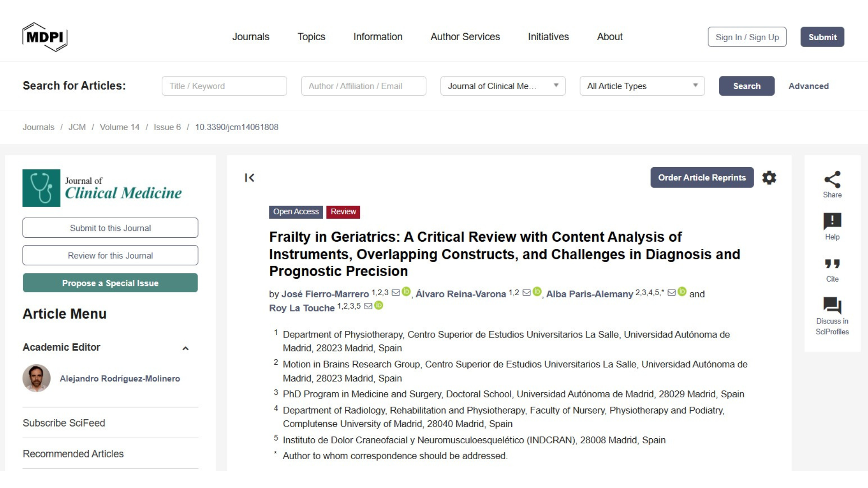Click the Title / Keyword search field
This screenshot has height=488, width=868.
[x=224, y=86]
